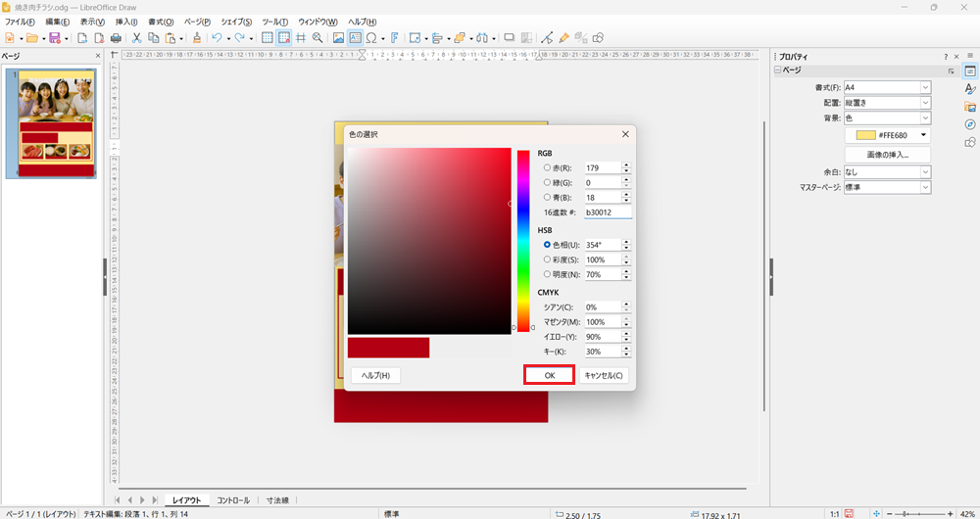Toggle the Snap to Grid icon

[284, 38]
